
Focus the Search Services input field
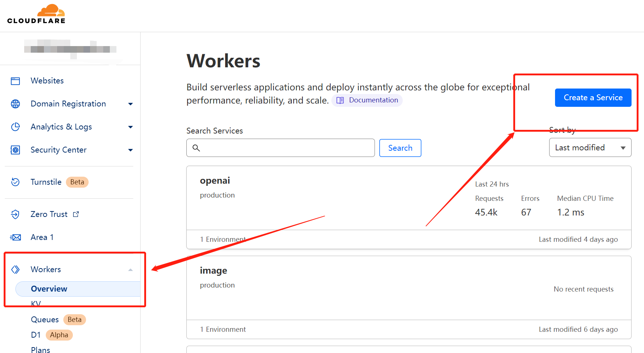(280, 148)
